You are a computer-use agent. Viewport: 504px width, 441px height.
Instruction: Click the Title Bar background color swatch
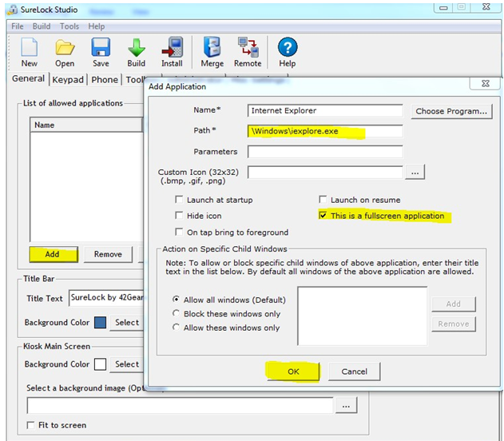[100, 323]
